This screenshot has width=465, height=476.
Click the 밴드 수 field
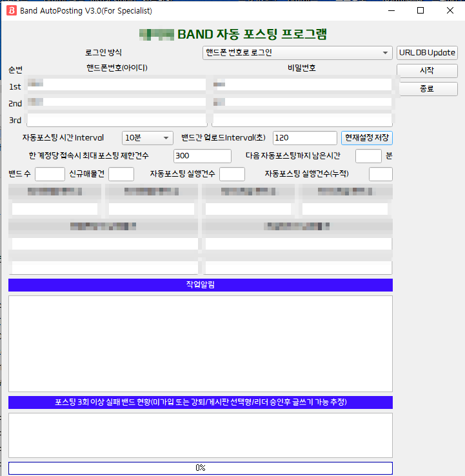50,174
